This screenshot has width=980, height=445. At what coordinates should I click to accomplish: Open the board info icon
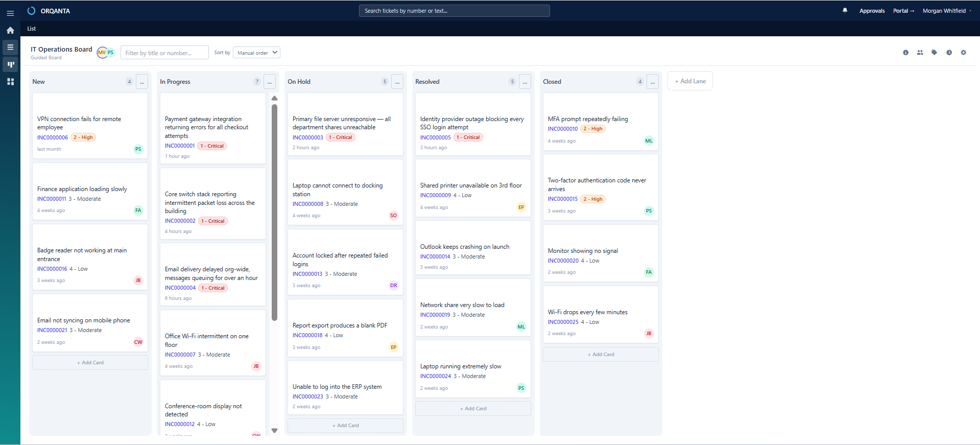click(905, 53)
